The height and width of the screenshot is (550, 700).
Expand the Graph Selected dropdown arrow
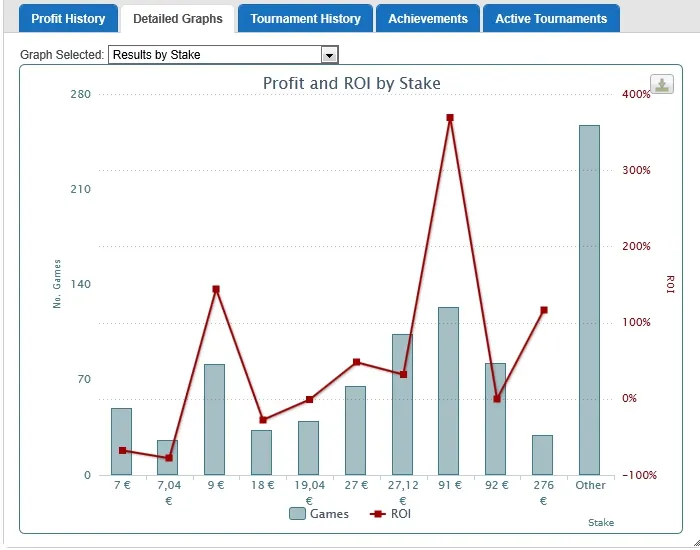click(330, 55)
